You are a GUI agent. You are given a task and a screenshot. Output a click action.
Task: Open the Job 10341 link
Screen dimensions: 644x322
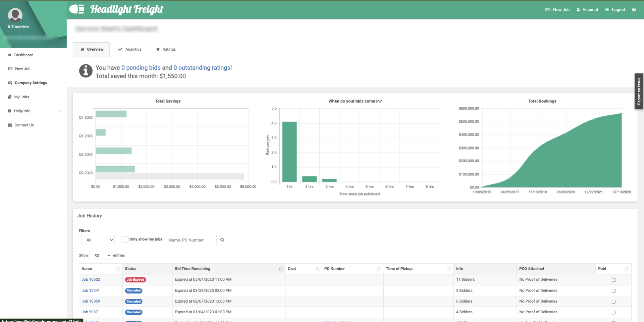point(91,290)
